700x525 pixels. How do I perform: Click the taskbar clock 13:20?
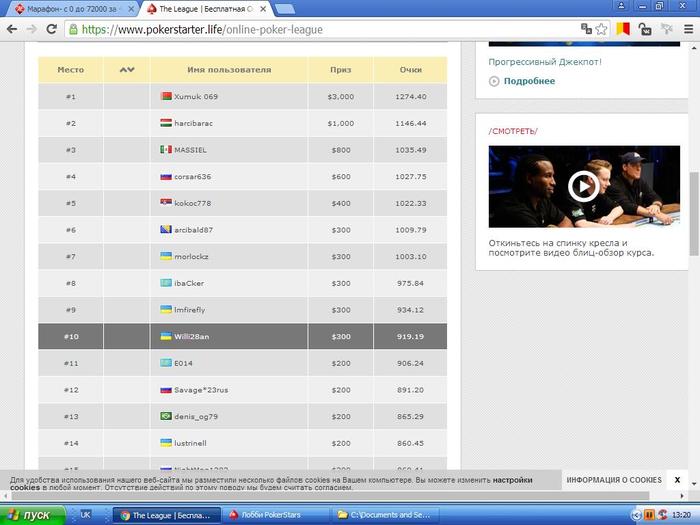point(681,515)
